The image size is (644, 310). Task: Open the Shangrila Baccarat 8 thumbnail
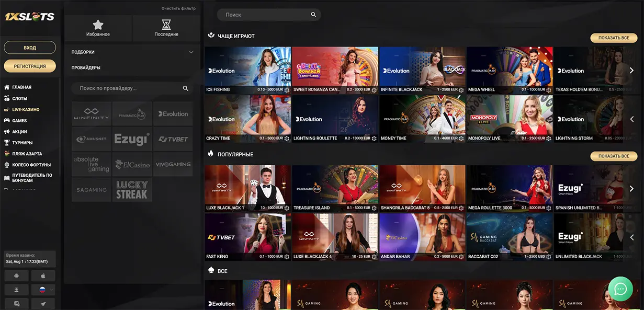pyautogui.click(x=422, y=188)
